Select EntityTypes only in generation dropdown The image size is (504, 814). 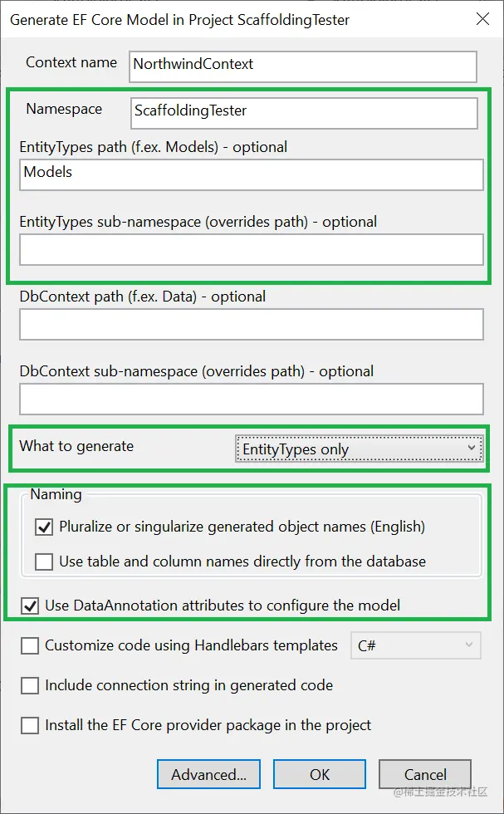(357, 449)
